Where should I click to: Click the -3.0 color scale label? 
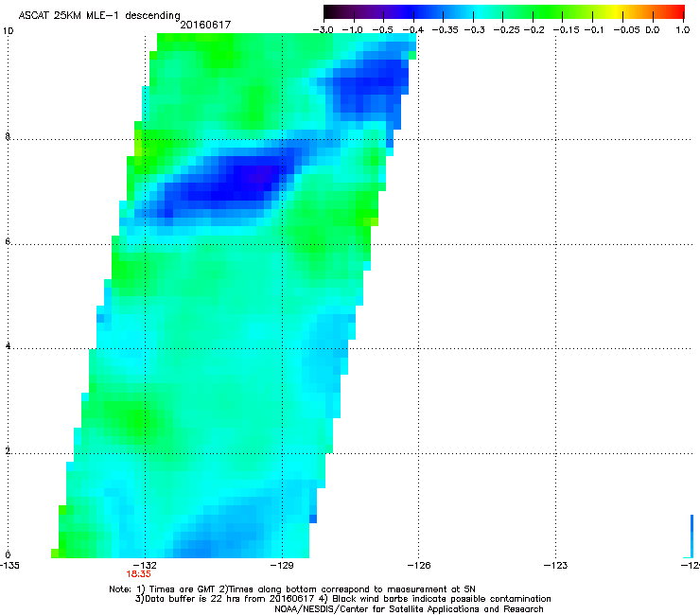pyautogui.click(x=323, y=30)
